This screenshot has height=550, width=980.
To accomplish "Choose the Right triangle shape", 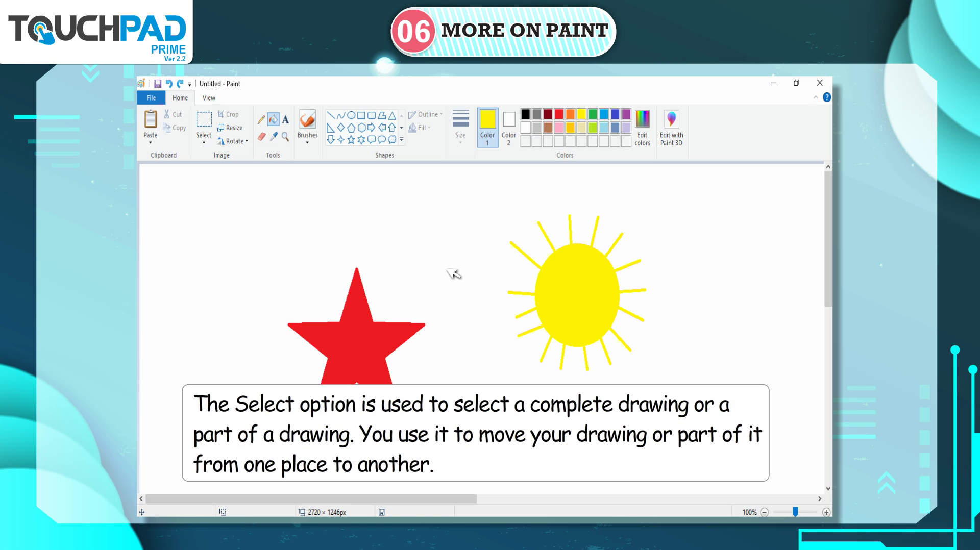I will coord(331,128).
